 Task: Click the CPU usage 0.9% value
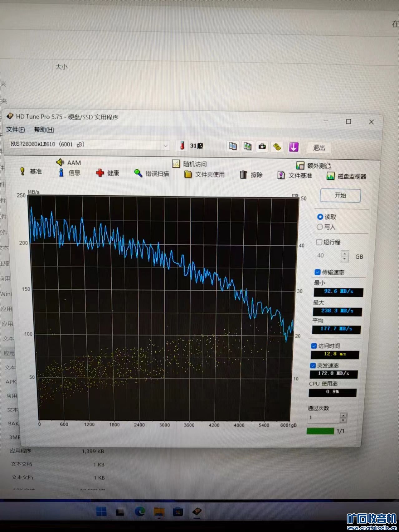333,392
